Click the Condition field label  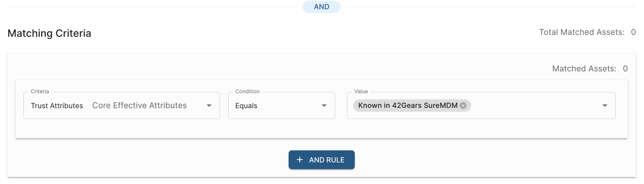pyautogui.click(x=247, y=91)
